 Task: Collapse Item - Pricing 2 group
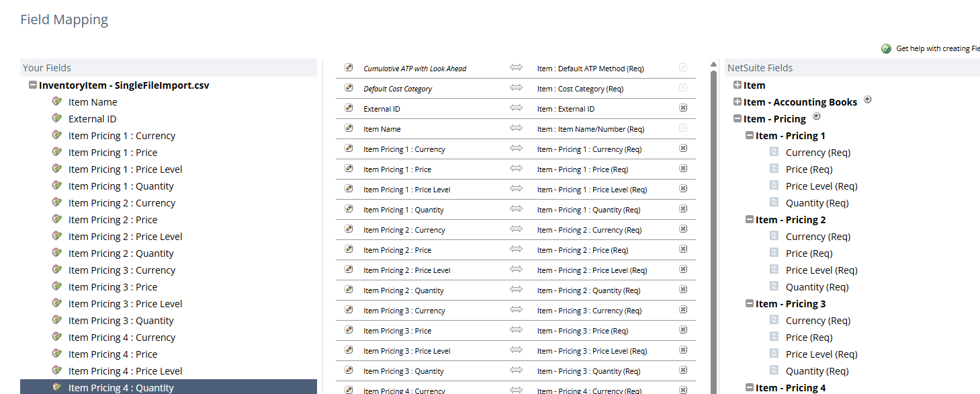point(750,220)
